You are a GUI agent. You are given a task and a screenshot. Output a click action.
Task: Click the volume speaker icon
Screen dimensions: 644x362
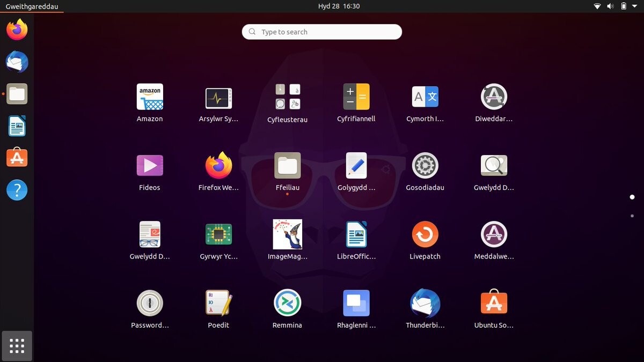610,6
